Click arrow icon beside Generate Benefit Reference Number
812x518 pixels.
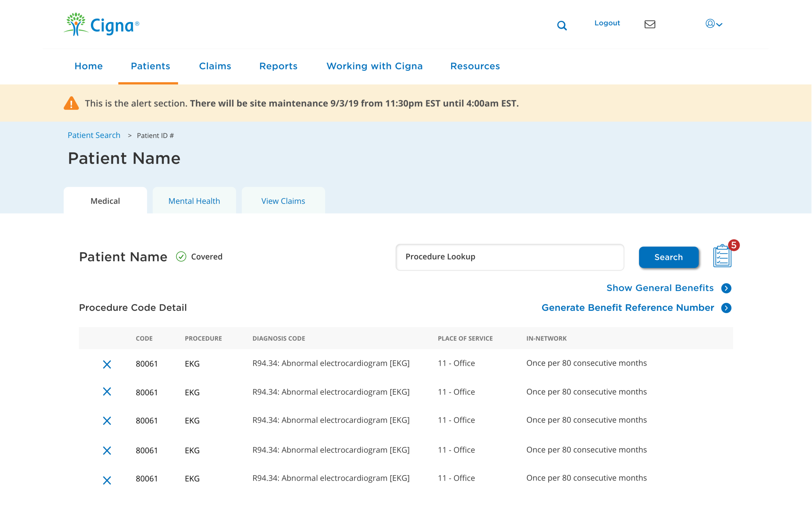tap(726, 308)
